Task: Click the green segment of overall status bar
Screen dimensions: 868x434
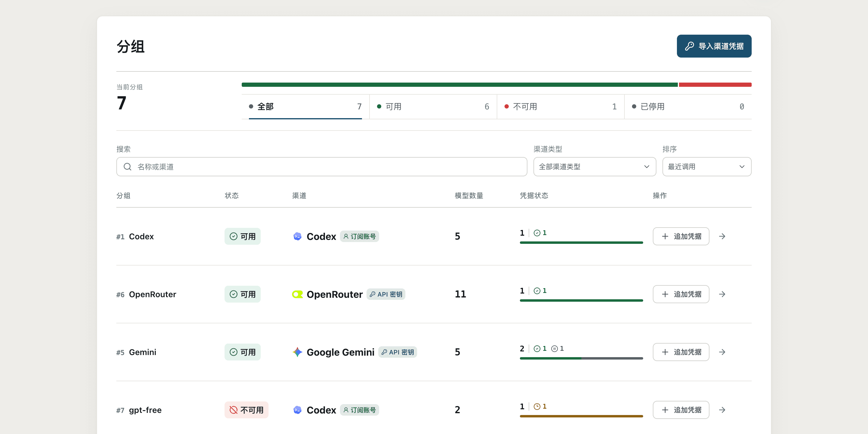Action: [460, 85]
